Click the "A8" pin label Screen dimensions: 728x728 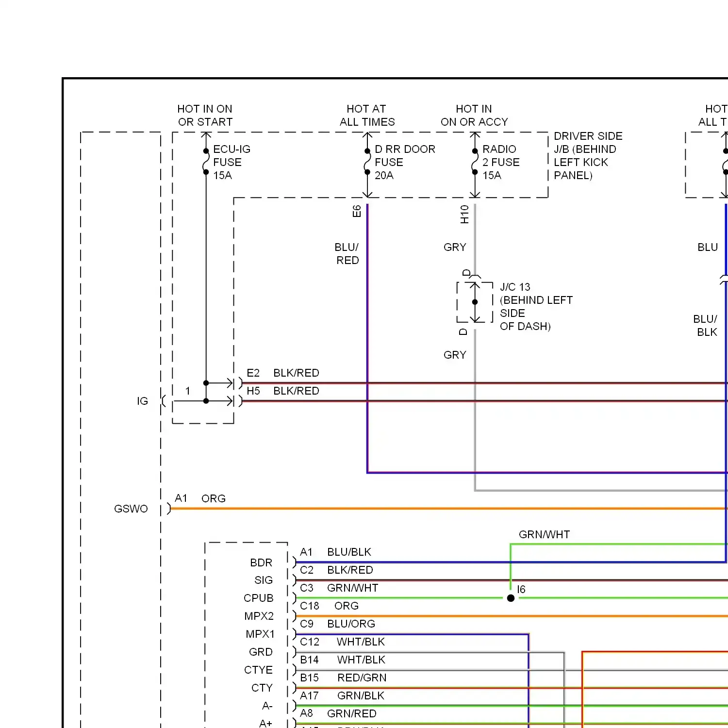pos(306,713)
